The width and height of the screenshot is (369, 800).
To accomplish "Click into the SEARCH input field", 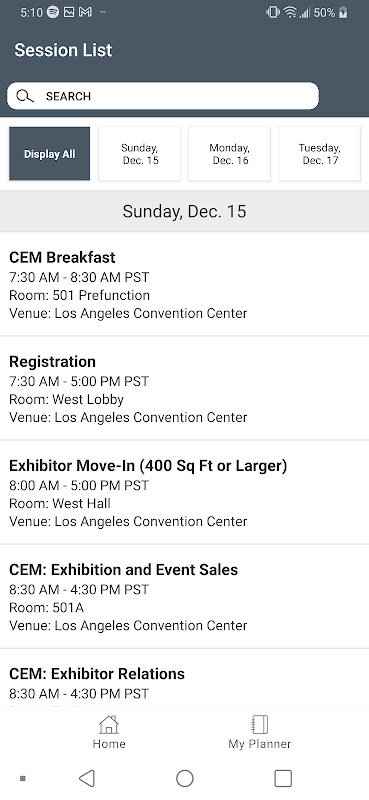I will pos(163,96).
